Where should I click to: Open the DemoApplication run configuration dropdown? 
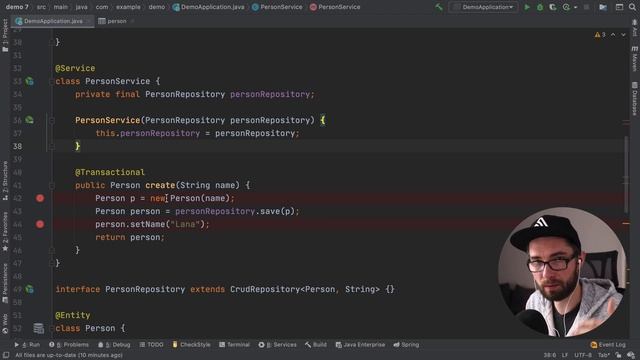point(483,7)
